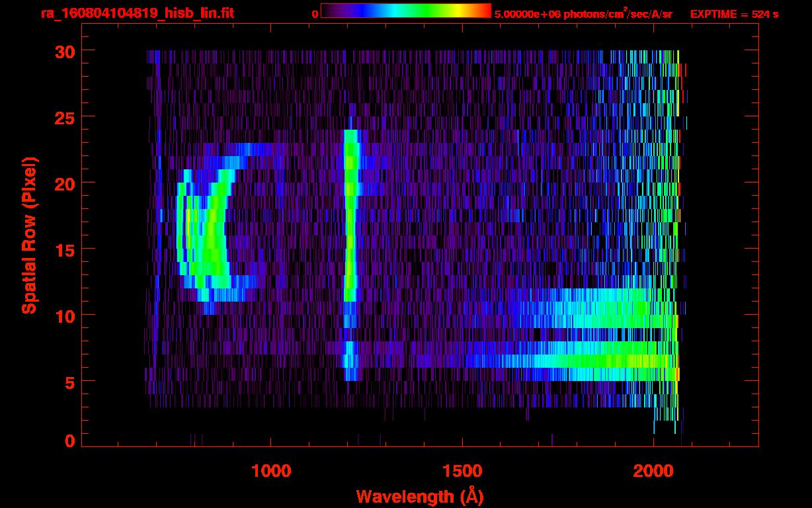Click the color bar minimum label 0

pyautogui.click(x=315, y=14)
